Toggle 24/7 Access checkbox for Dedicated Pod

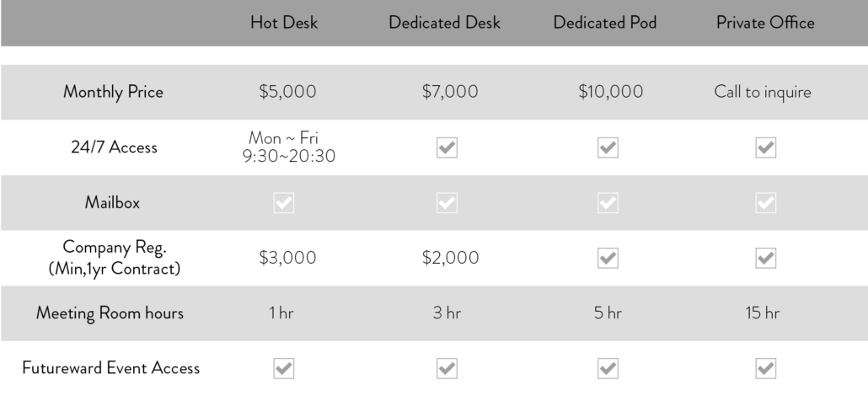(x=608, y=148)
